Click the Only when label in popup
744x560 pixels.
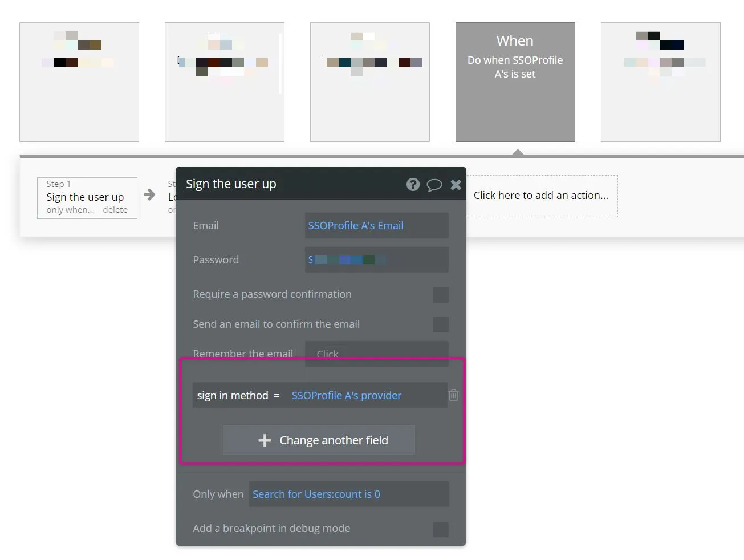point(218,494)
